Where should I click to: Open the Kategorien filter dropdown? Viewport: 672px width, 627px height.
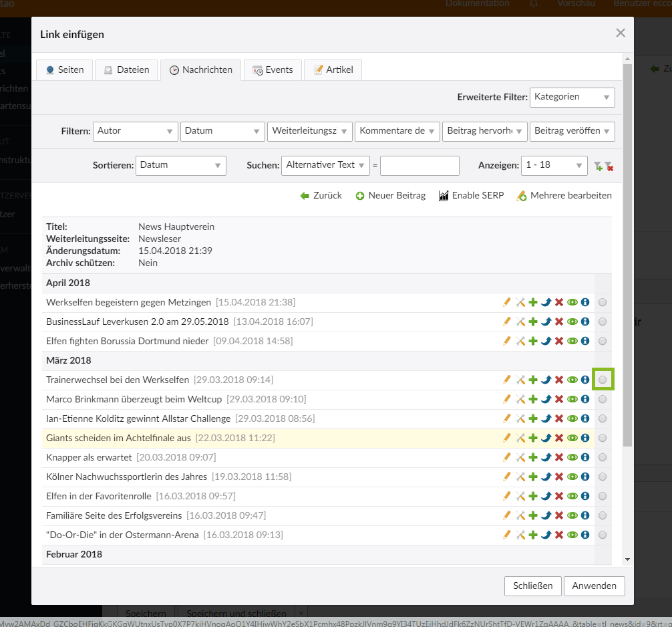[572, 97]
